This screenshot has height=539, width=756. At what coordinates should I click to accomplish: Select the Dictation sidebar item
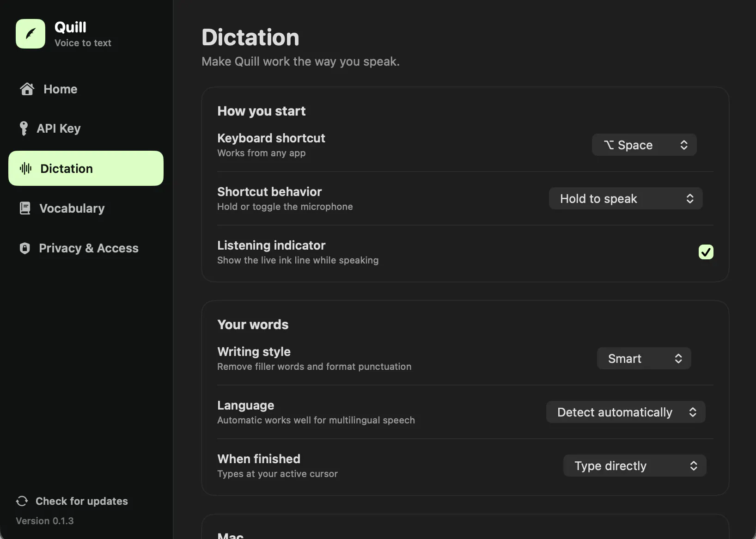pyautogui.click(x=86, y=168)
